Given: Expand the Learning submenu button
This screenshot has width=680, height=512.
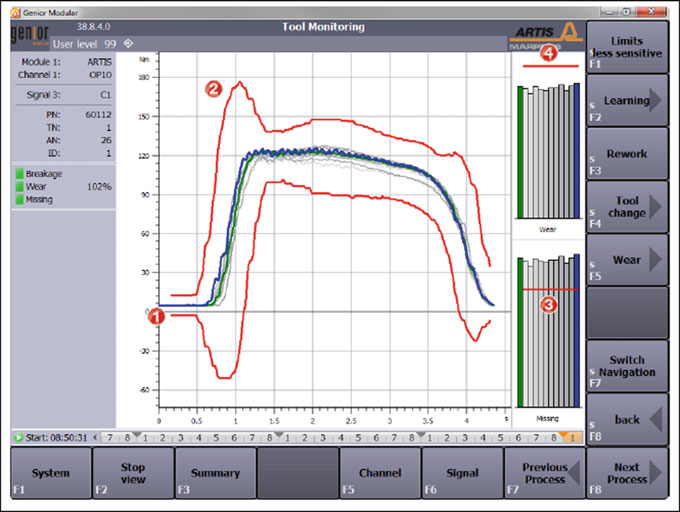Looking at the screenshot, I should point(627,100).
